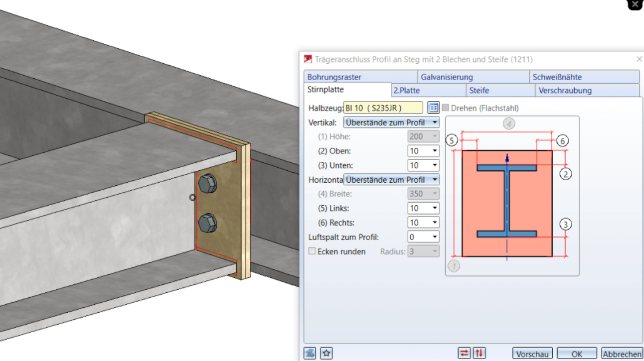Click the vertical swap arrows icon
Viewport: 644px width, 361px height.
point(479,353)
